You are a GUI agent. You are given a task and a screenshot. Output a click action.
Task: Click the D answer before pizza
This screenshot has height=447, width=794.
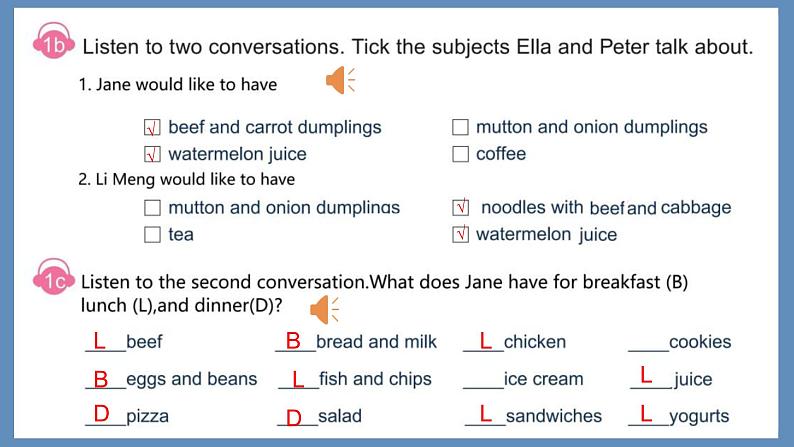[x=101, y=414]
